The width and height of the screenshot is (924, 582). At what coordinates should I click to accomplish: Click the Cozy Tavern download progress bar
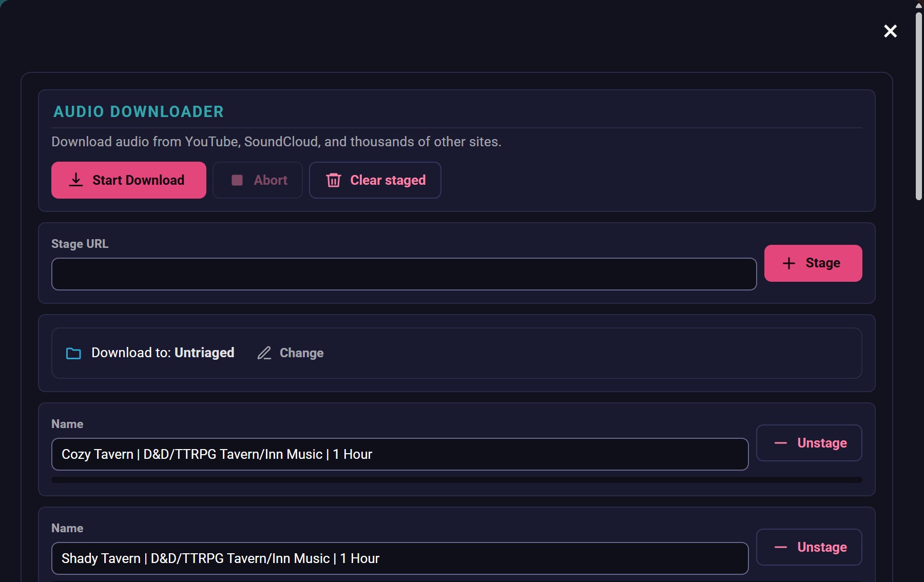[x=457, y=480]
